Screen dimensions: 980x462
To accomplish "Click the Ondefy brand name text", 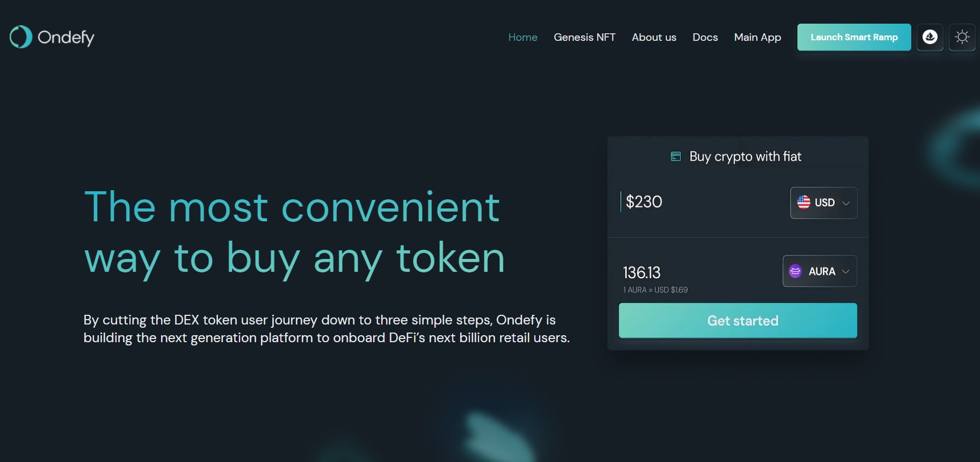I will tap(66, 37).
